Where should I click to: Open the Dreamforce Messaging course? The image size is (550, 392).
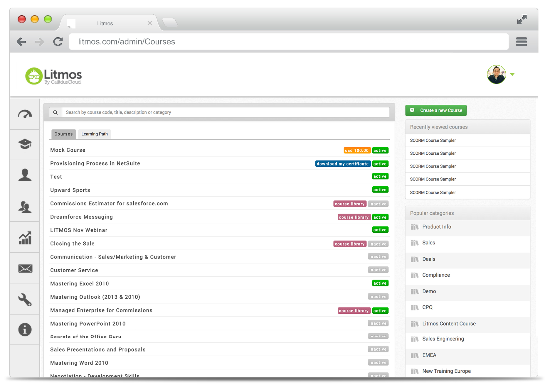81,217
